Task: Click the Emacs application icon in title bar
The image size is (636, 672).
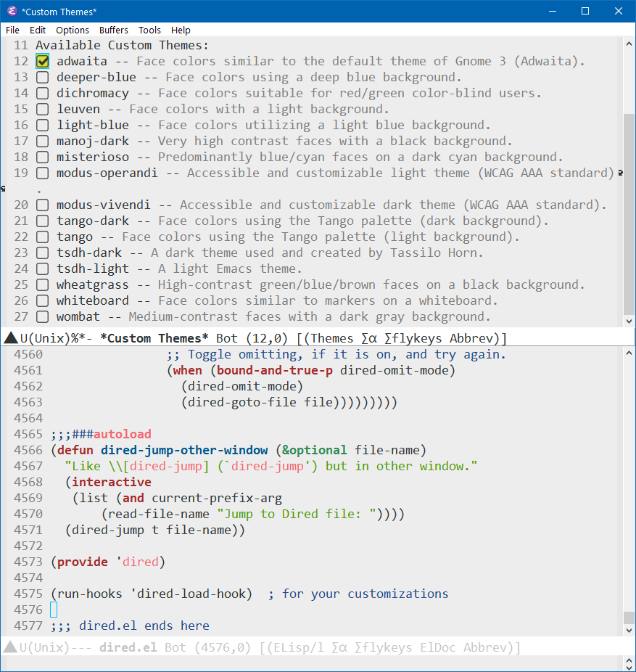Action: click(12, 11)
